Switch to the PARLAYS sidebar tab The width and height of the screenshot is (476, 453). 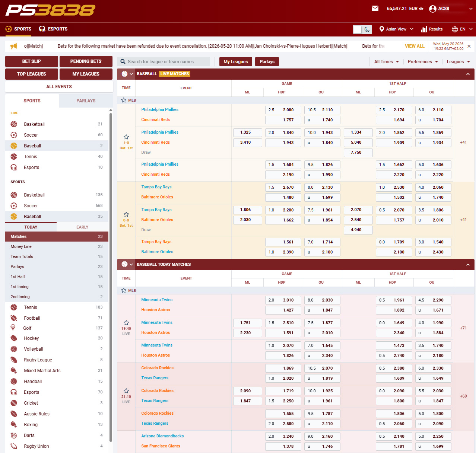[x=86, y=101]
